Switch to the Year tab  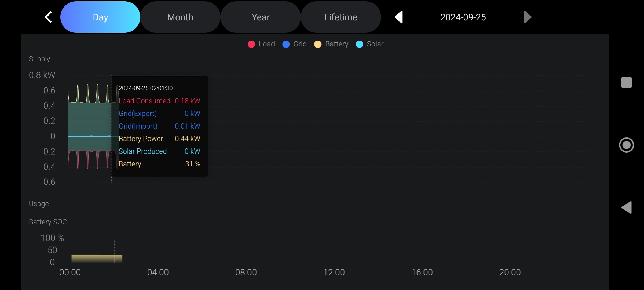tap(260, 17)
